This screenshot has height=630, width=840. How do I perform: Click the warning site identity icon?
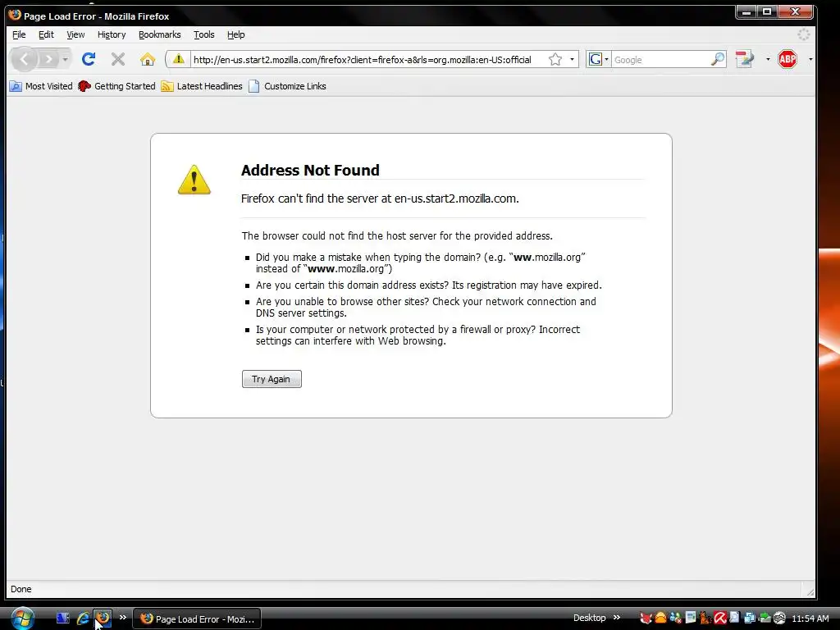[178, 59]
